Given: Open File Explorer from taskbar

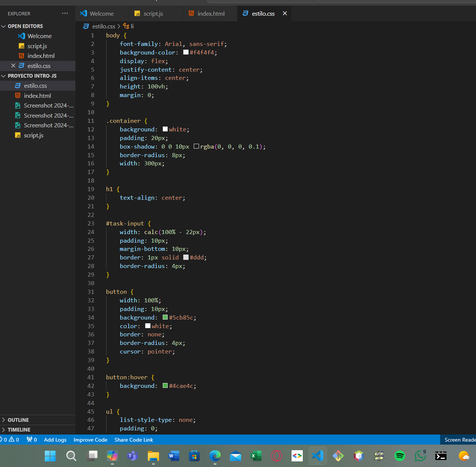Looking at the screenshot, I should [153, 456].
